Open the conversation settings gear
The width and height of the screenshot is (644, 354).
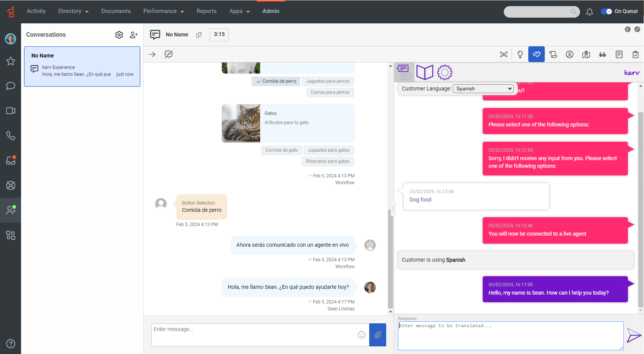[x=119, y=35]
